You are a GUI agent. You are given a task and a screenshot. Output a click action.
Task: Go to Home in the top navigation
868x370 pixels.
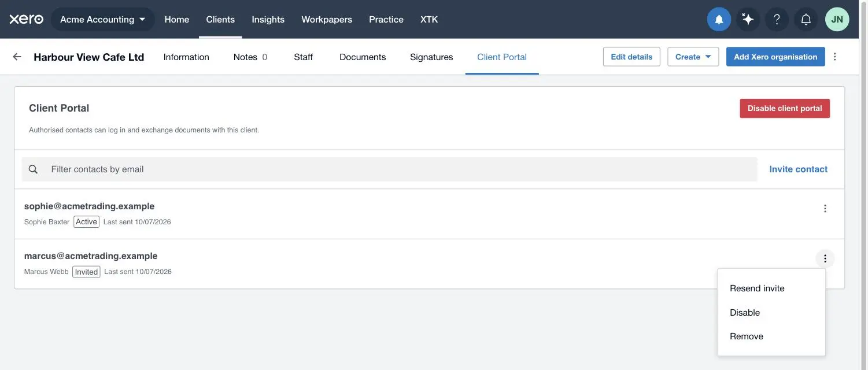177,19
